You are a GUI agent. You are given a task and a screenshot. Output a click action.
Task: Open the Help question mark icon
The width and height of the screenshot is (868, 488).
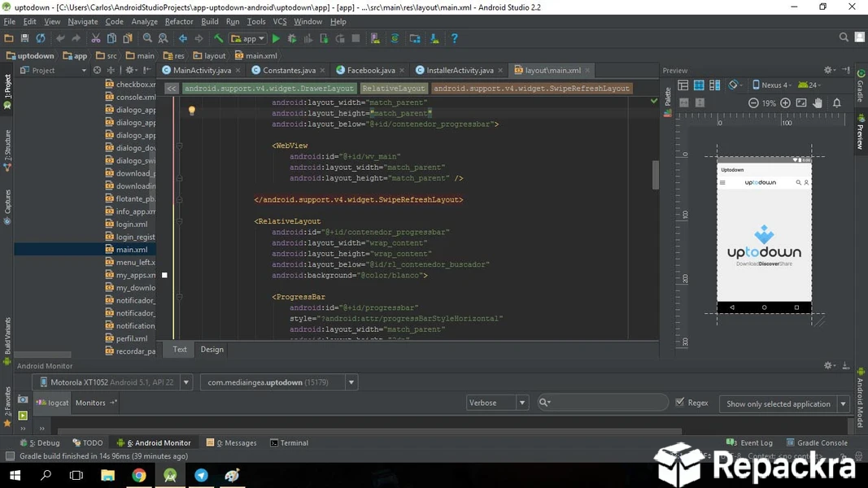[x=454, y=38]
